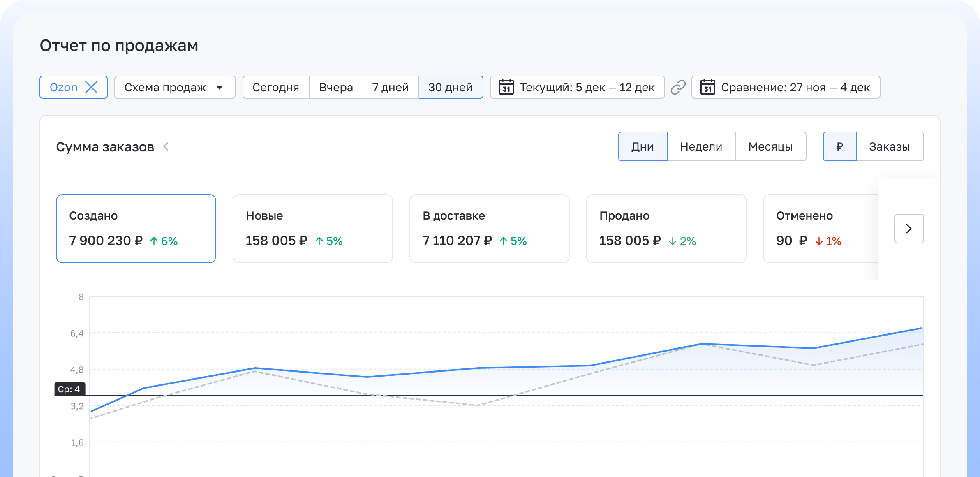
Task: Select the 7 дней period
Action: point(391,87)
